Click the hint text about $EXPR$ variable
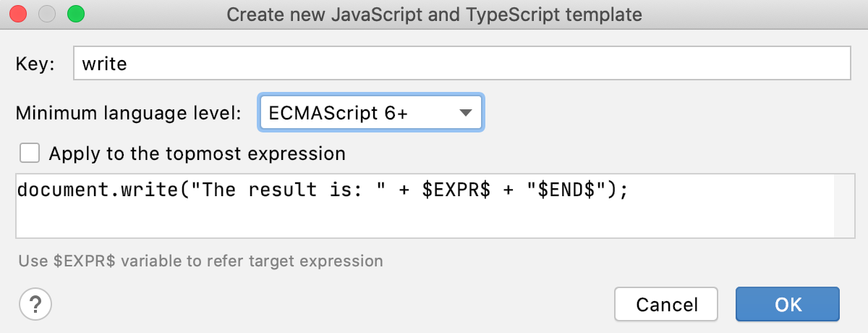 point(200,261)
